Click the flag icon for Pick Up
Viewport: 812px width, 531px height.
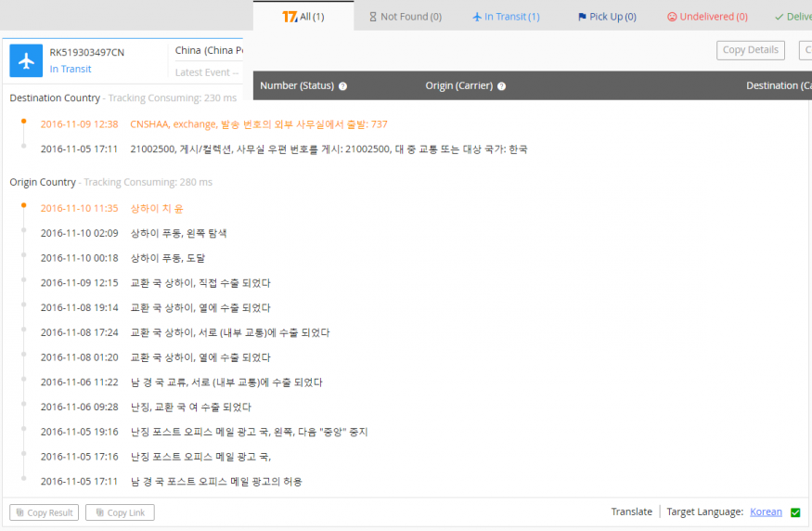coord(582,17)
